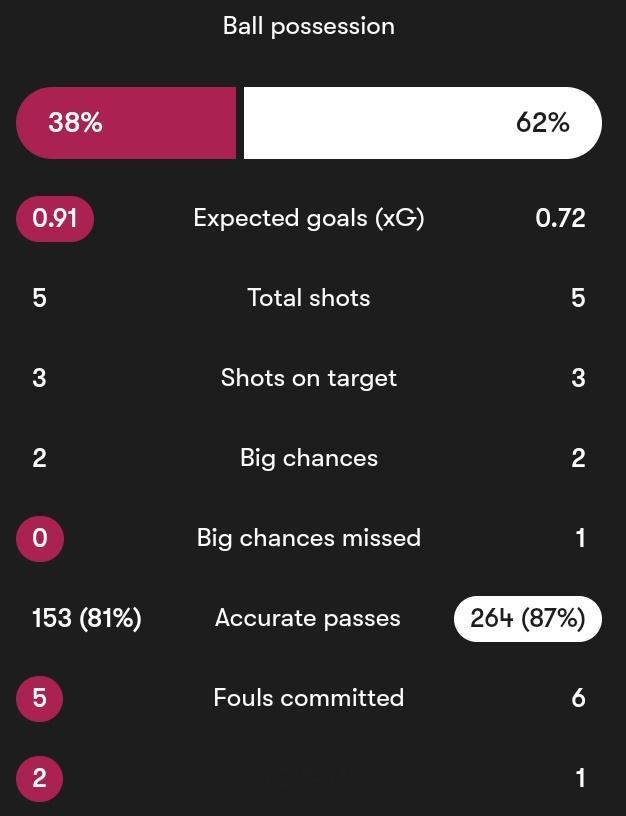The height and width of the screenshot is (816, 626).
Task: Open the Expected goals (xG) stat label
Action: [x=309, y=219]
